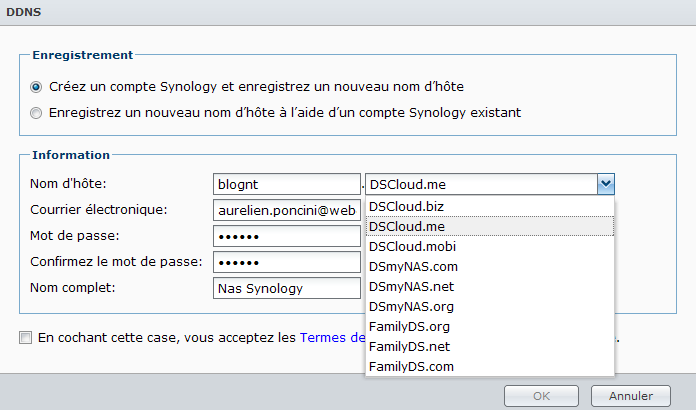696x410 pixels.
Task: Click the hostname field containing blognt
Action: tap(286, 184)
